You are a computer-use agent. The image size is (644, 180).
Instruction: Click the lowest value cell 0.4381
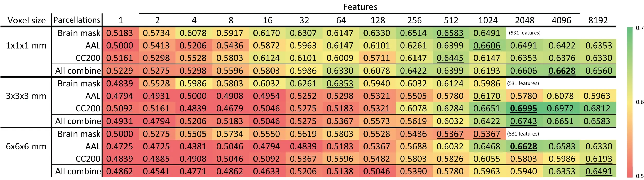[x=193, y=147]
